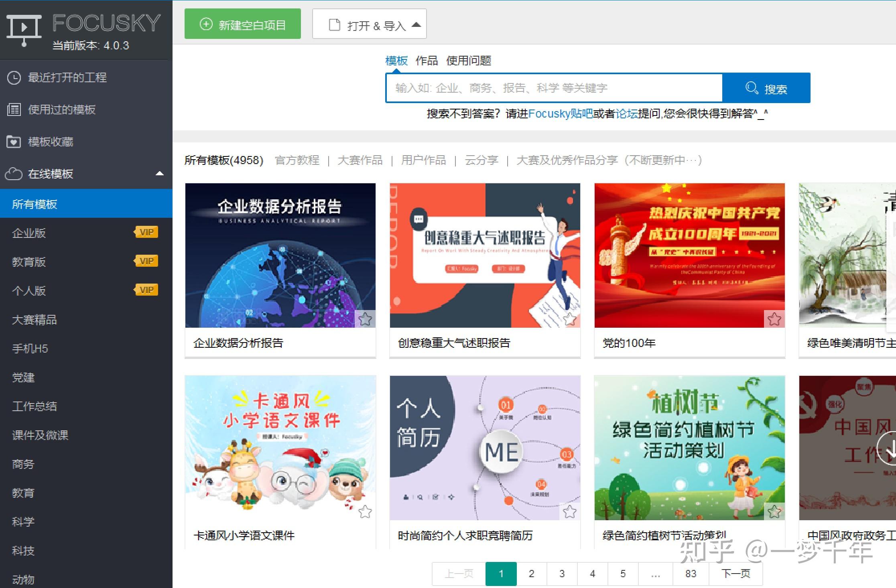Screen dimensions: 896x588
Task: Open template favorites folder icon
Action: [x=14, y=142]
